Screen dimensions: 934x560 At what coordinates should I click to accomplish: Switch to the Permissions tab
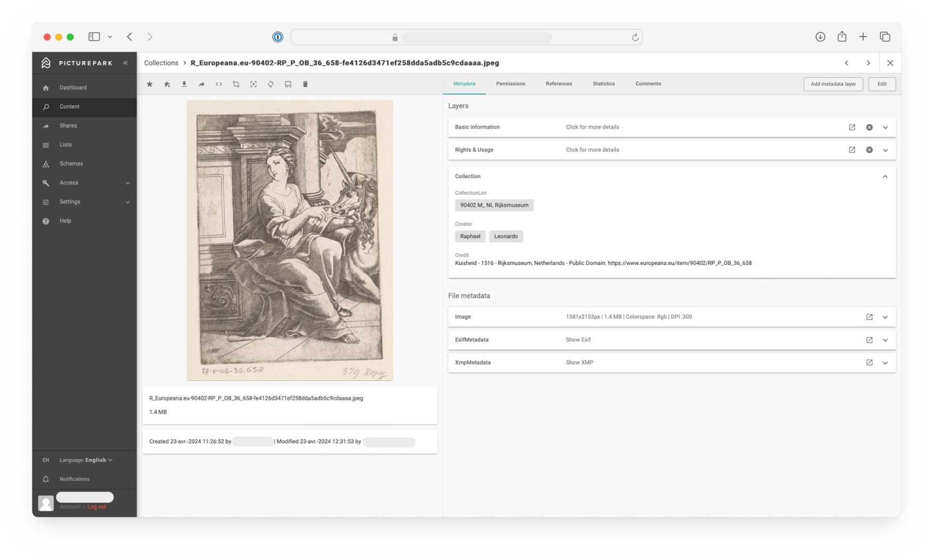pos(511,83)
